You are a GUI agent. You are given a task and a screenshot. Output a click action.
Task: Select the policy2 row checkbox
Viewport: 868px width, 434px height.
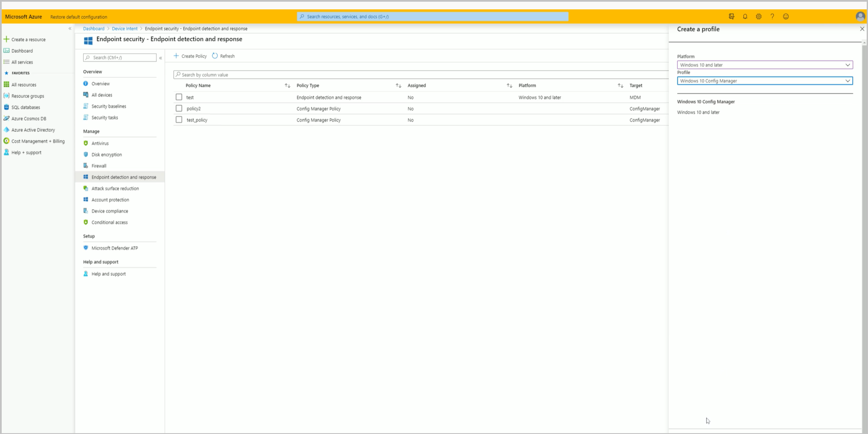tap(178, 108)
